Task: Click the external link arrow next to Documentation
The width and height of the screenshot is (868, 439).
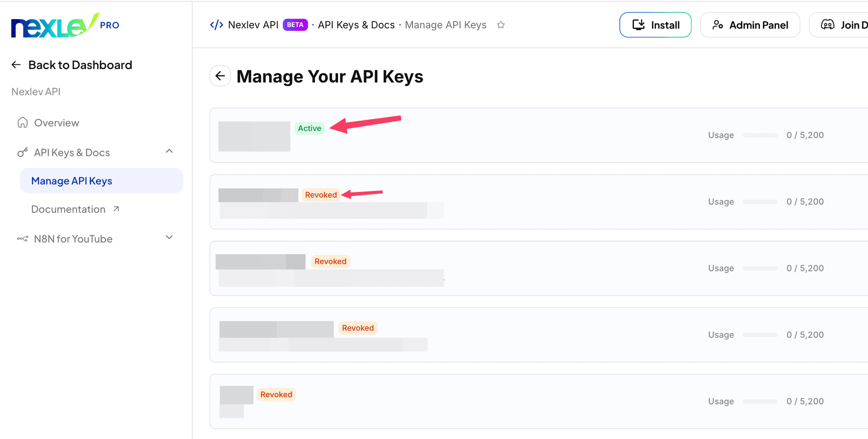Action: 116,209
